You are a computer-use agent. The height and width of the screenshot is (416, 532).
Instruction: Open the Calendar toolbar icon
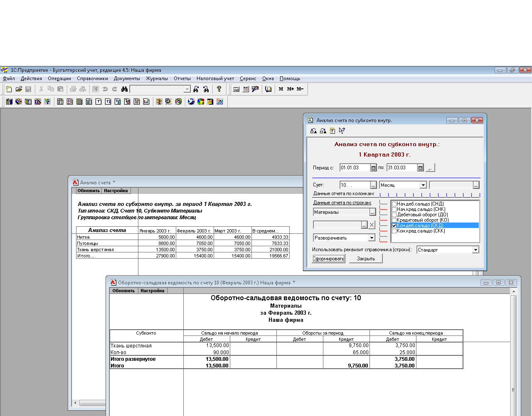click(246, 89)
